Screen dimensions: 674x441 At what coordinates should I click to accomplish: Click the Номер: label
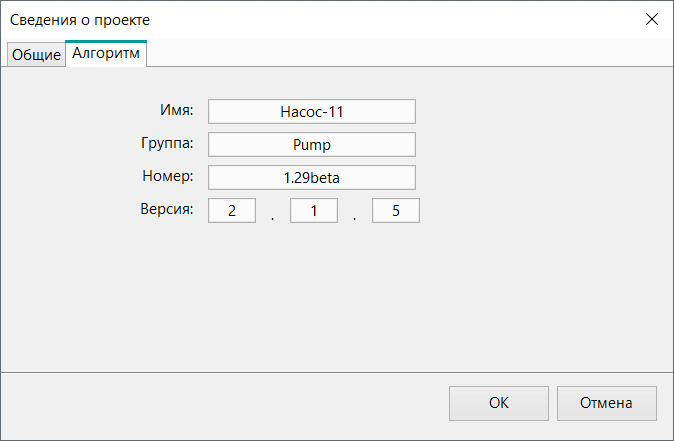click(168, 176)
